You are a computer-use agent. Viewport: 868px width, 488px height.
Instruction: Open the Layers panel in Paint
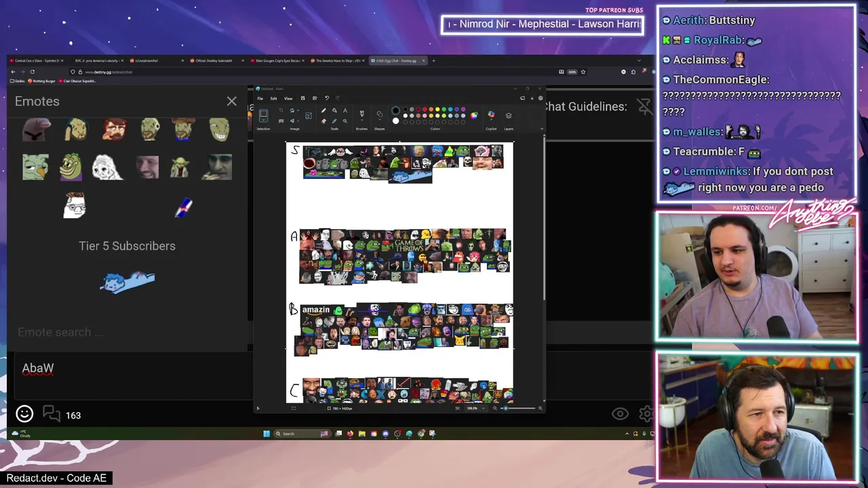(x=509, y=116)
